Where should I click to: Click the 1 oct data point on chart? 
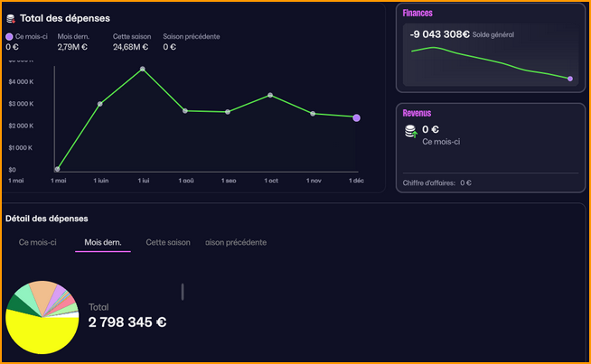pyautogui.click(x=270, y=95)
